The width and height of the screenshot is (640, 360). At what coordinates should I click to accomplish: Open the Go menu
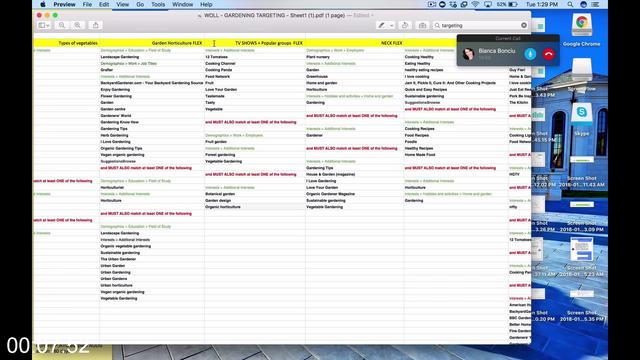140,4
